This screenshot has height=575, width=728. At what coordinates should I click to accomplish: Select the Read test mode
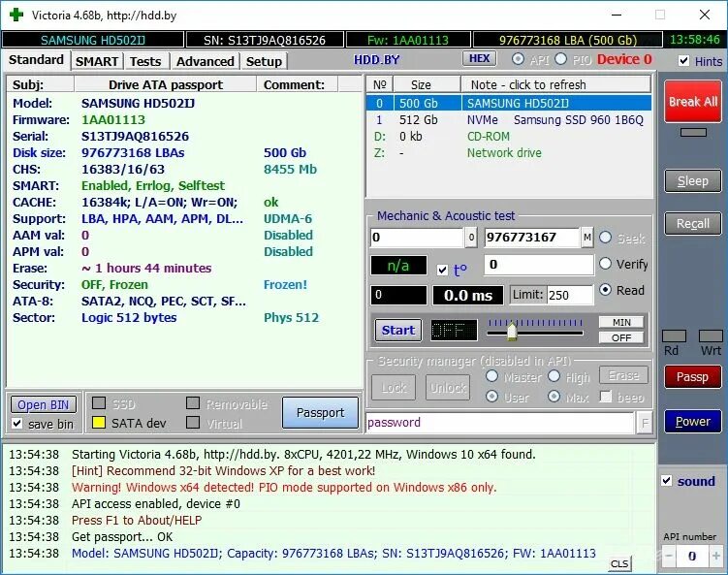pyautogui.click(x=605, y=290)
